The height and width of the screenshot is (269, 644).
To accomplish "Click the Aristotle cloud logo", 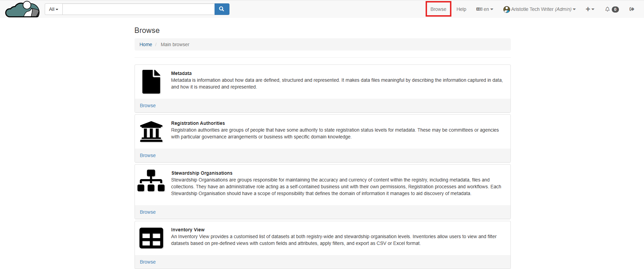I will click(x=22, y=9).
